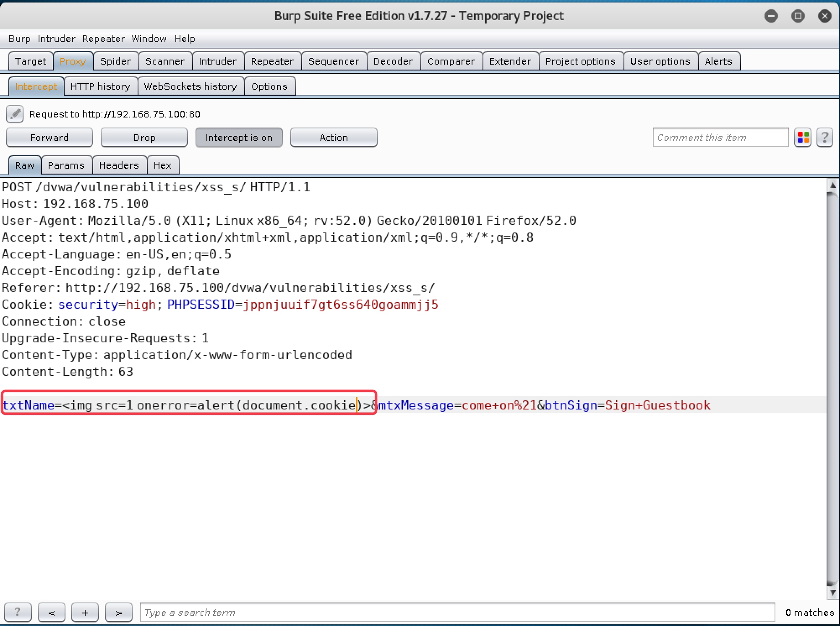Click the txtName parameter payload text
Image resolution: width=840 pixels, height=626 pixels.
pos(187,405)
